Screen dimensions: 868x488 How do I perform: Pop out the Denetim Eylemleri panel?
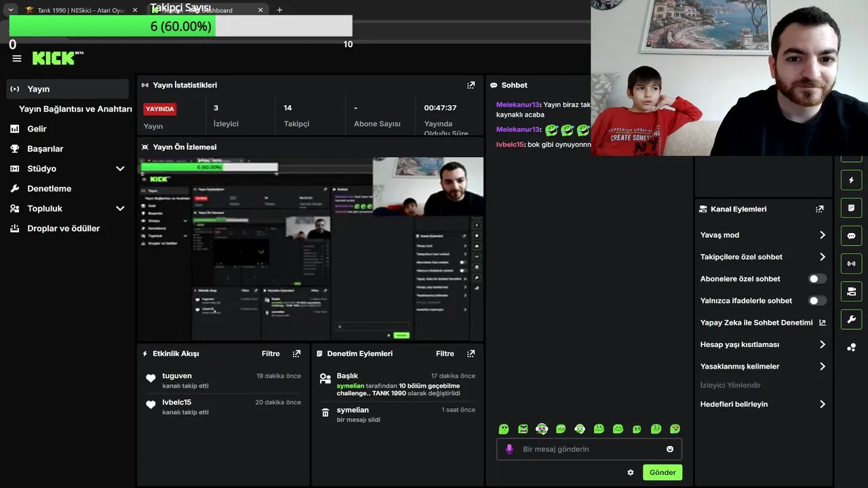tap(471, 354)
